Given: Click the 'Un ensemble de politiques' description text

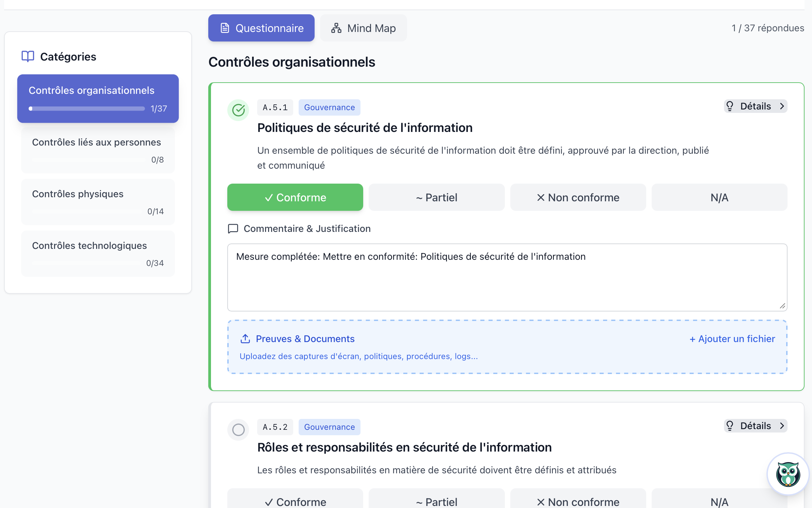Looking at the screenshot, I should (483, 158).
